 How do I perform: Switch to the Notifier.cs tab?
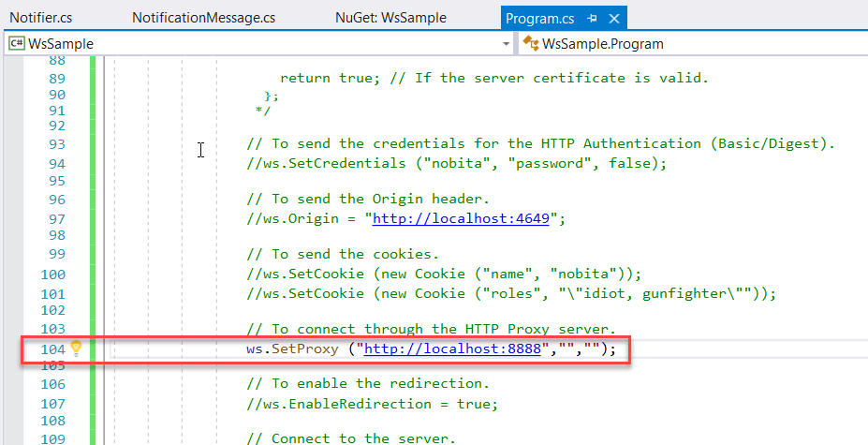point(41,18)
